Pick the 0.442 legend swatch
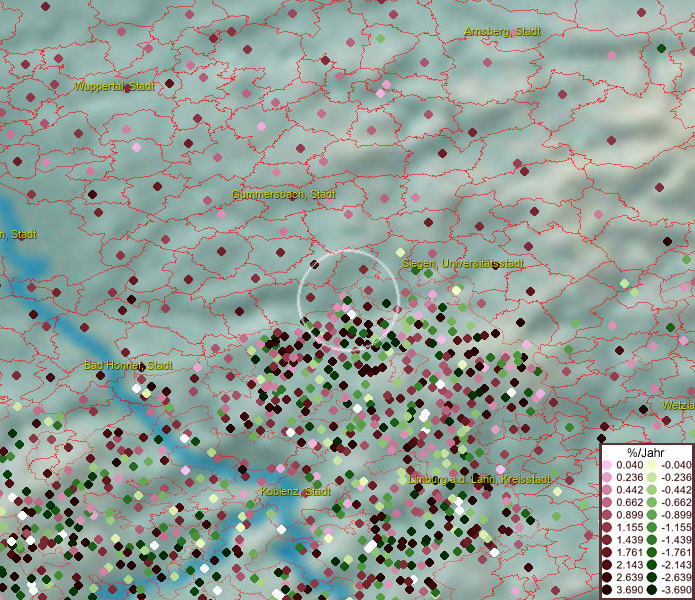 607,490
